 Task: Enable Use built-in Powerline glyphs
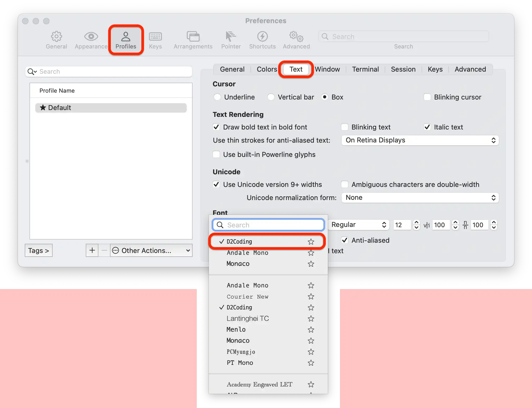[x=216, y=155]
